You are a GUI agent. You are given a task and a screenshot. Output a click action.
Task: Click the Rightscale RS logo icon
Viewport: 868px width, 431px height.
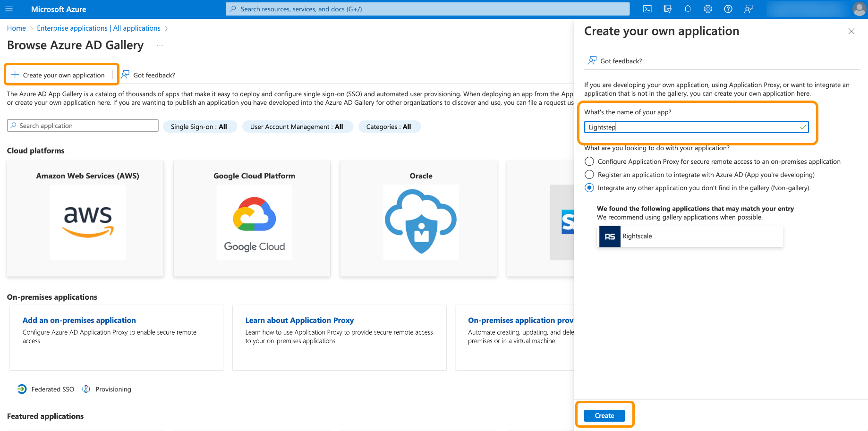pos(610,237)
